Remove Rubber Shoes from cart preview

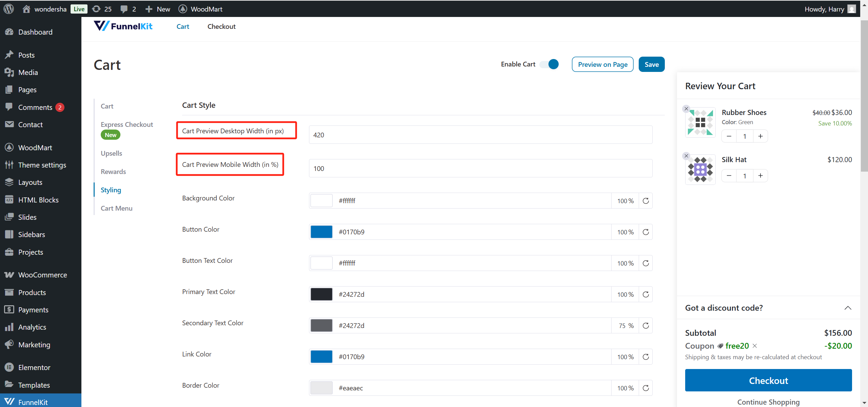(x=686, y=109)
